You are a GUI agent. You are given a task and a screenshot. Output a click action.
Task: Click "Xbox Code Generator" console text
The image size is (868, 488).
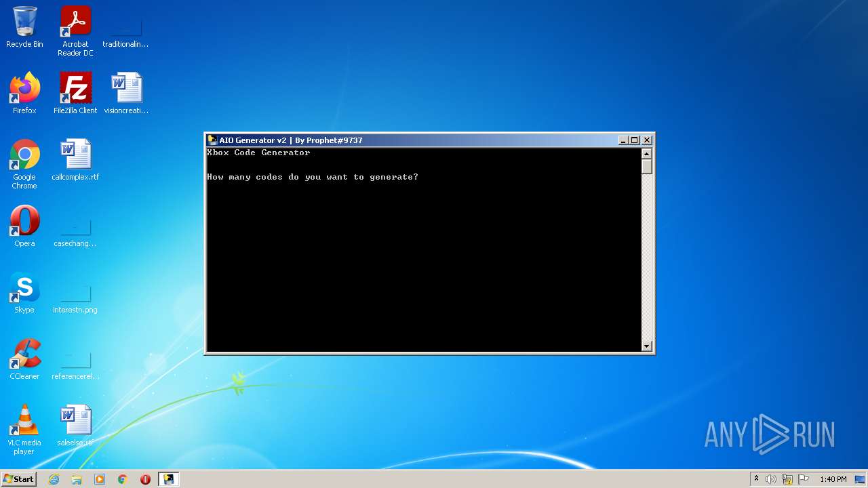pyautogui.click(x=258, y=152)
